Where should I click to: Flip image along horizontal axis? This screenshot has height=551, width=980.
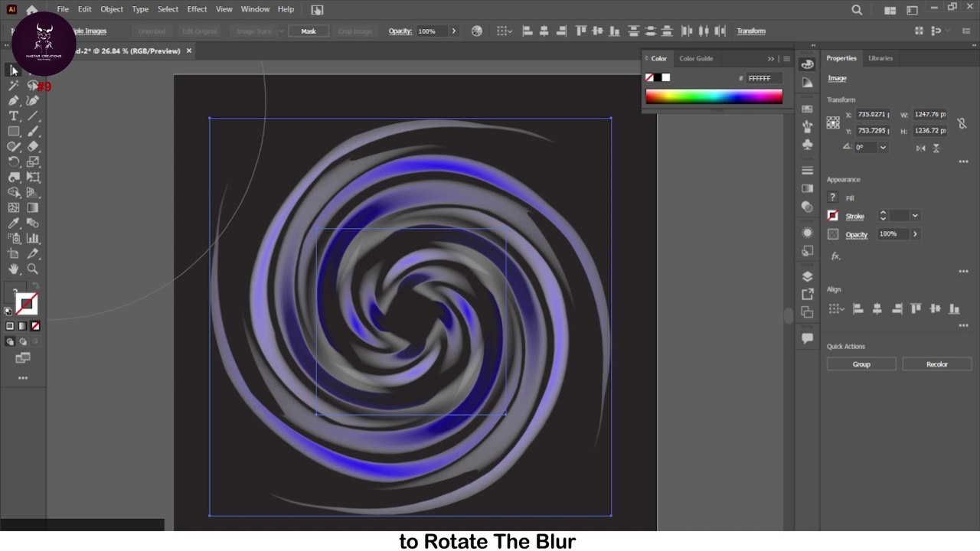coord(921,148)
